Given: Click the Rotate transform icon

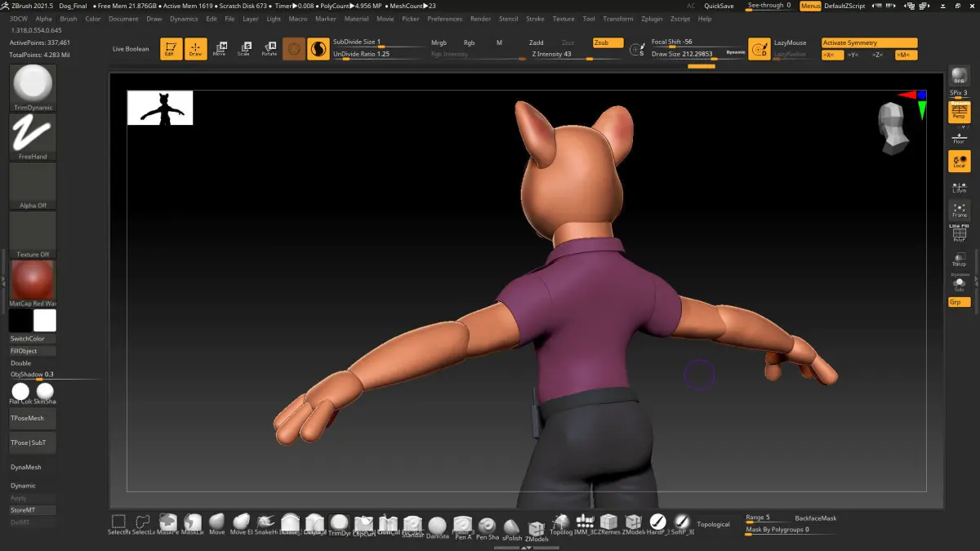Looking at the screenshot, I should (269, 49).
